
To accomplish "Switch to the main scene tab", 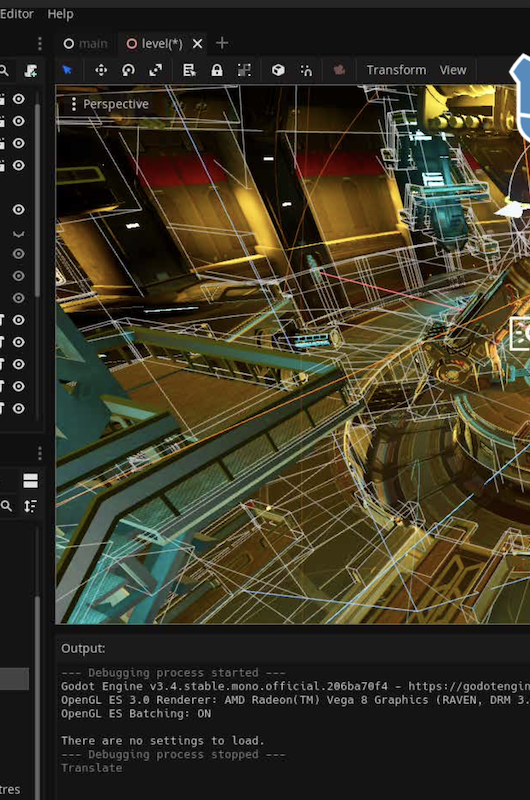I will coord(86,44).
